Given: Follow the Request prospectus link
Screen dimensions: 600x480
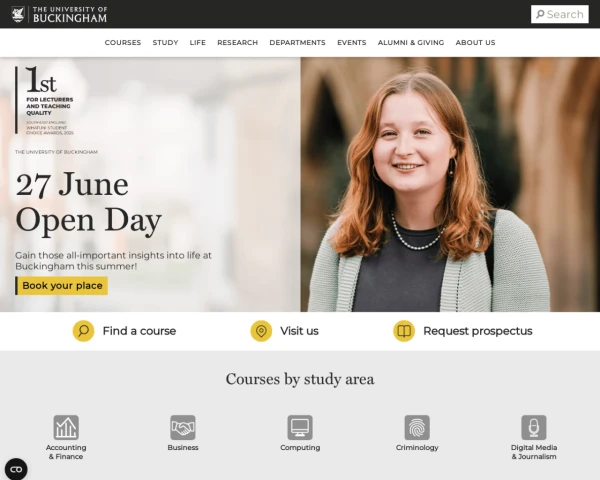Looking at the screenshot, I should [x=478, y=331].
